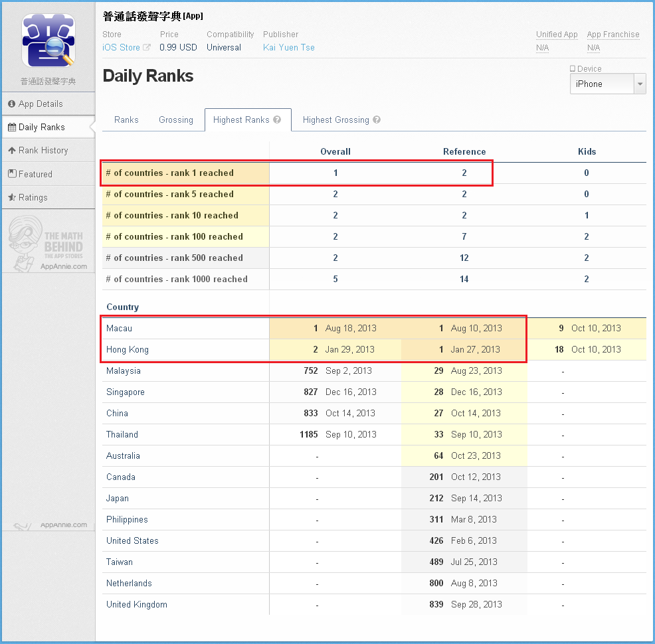Select the Macau country row
Viewport: 655px width, 644px height.
(120, 329)
